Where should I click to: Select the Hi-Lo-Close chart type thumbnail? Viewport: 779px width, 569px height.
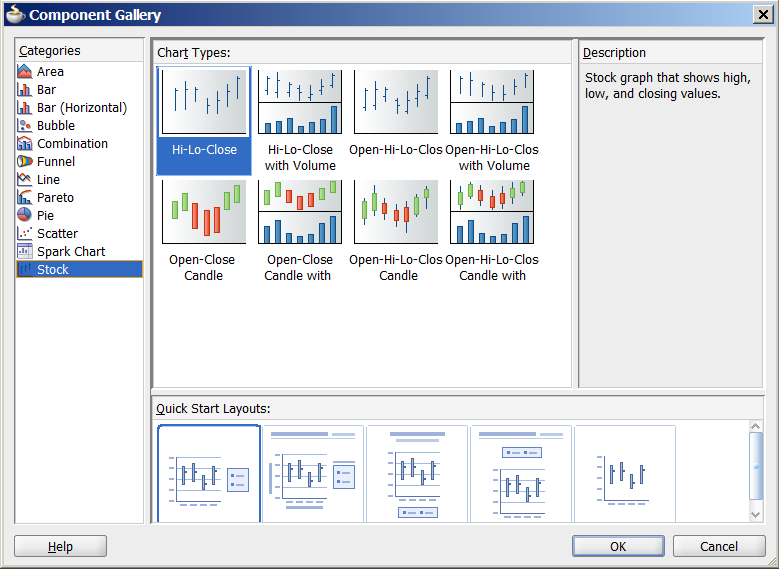pyautogui.click(x=204, y=102)
